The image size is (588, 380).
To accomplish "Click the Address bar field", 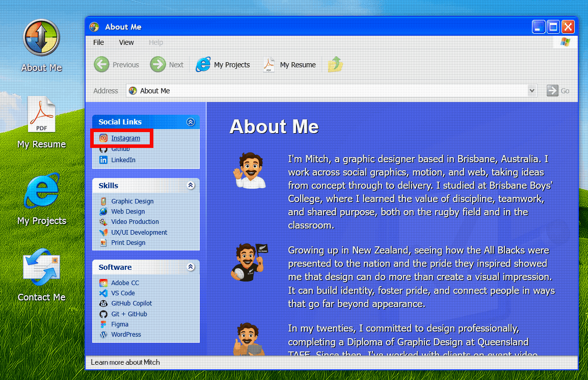I will click(326, 91).
